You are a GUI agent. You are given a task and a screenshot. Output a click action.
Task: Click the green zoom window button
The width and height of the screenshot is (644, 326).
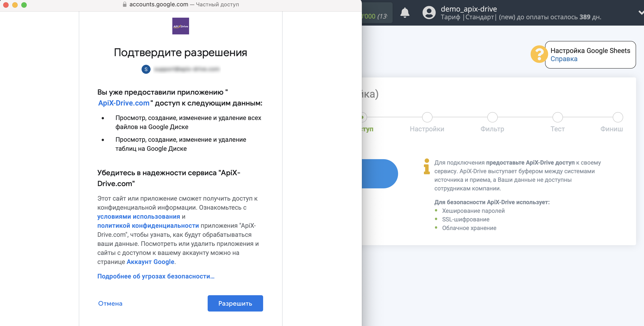(24, 5)
